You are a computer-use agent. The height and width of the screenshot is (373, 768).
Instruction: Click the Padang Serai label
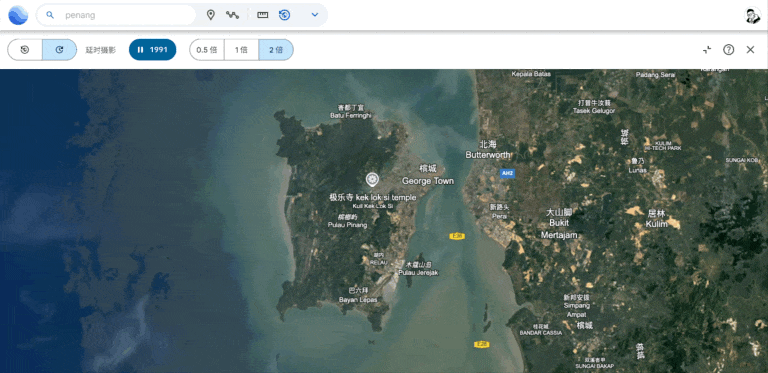coord(655,75)
